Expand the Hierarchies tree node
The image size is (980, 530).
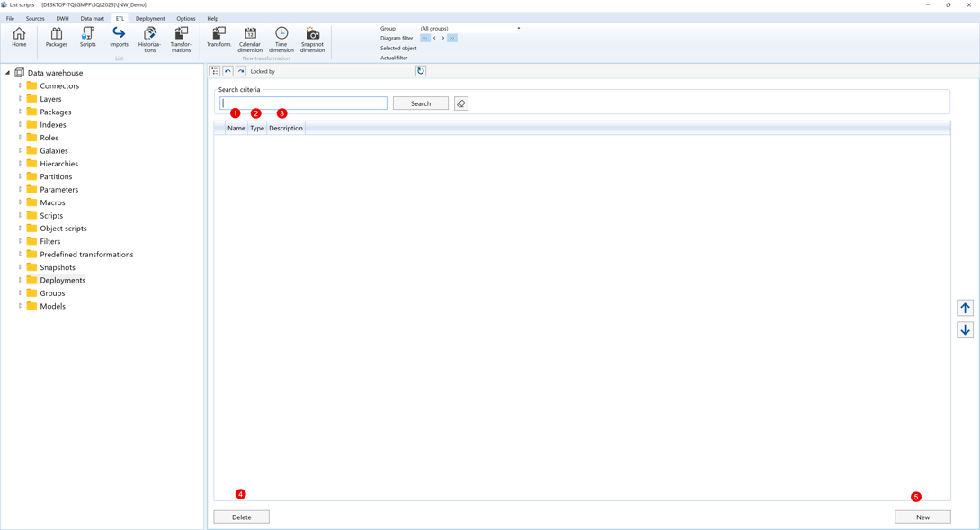pos(21,164)
